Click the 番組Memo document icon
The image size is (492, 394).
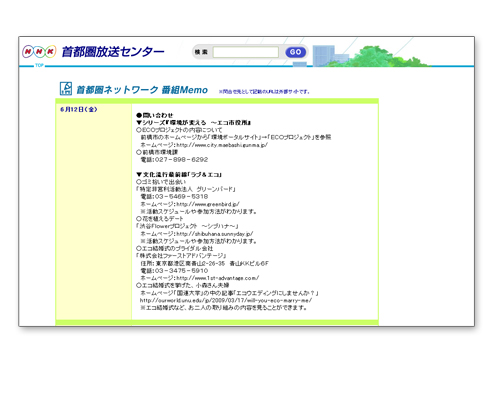coord(66,88)
